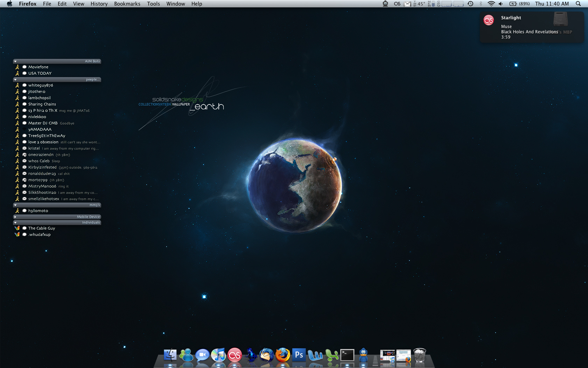Launch MSN Messenger from the dock
Image resolution: width=588 pixels, height=368 pixels.
pos(186,355)
